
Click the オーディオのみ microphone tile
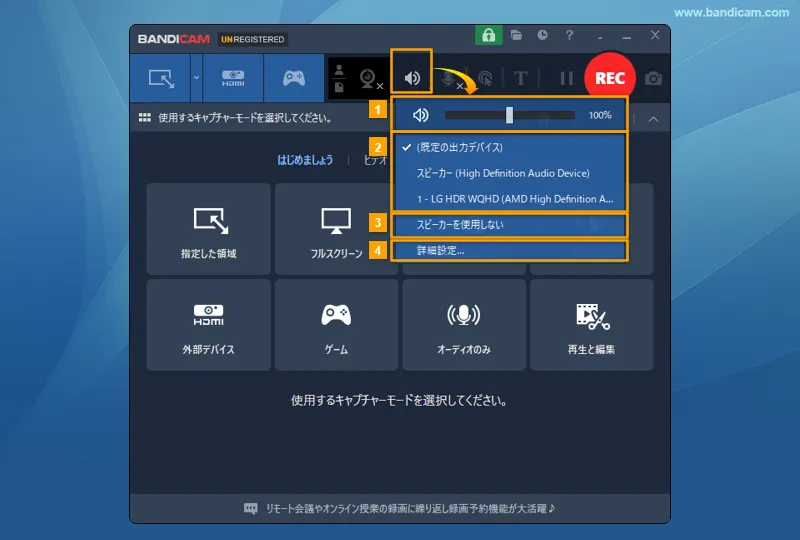[x=464, y=325]
